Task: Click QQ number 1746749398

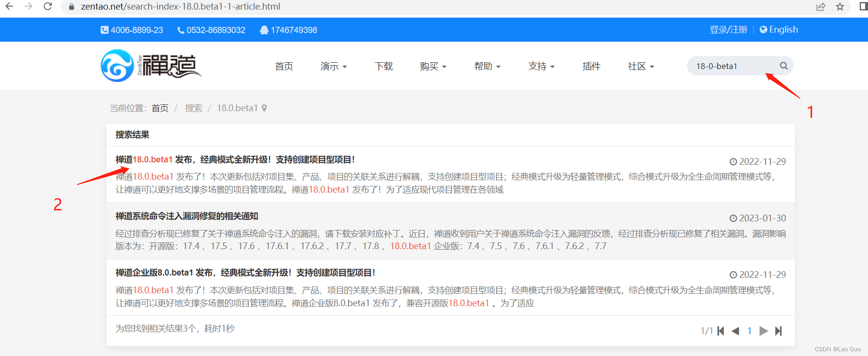Action: 294,30
